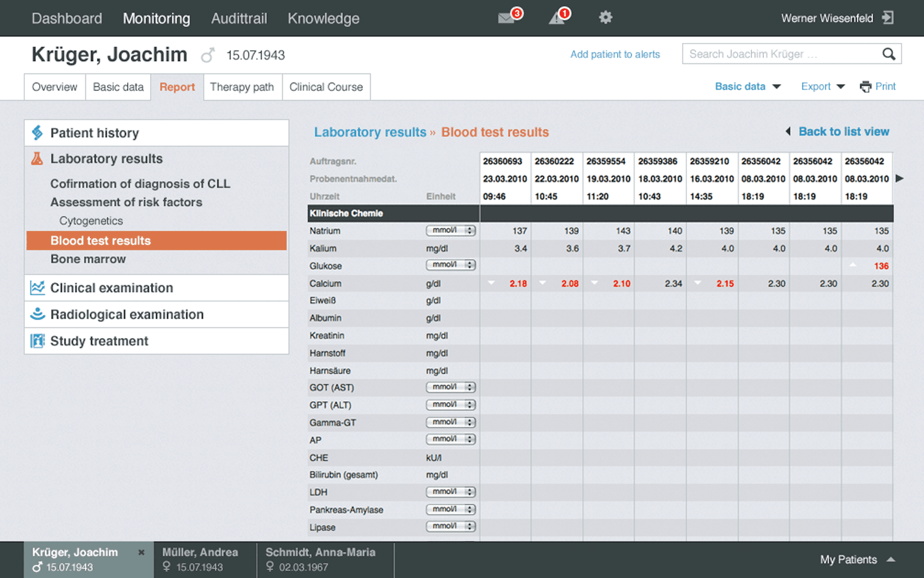Open the Export dropdown
Screen dimensions: 924x578
tap(822, 86)
